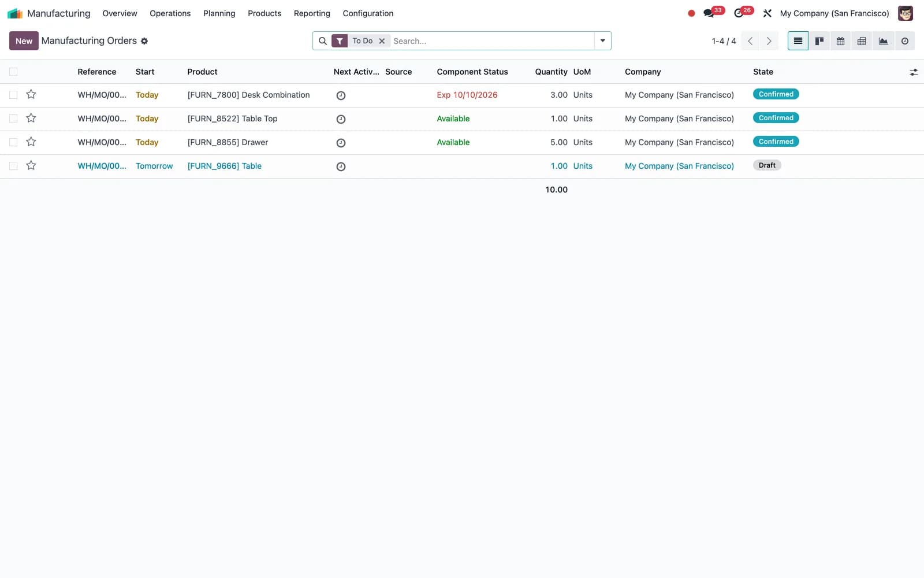Click the search magnifier icon

click(x=323, y=41)
